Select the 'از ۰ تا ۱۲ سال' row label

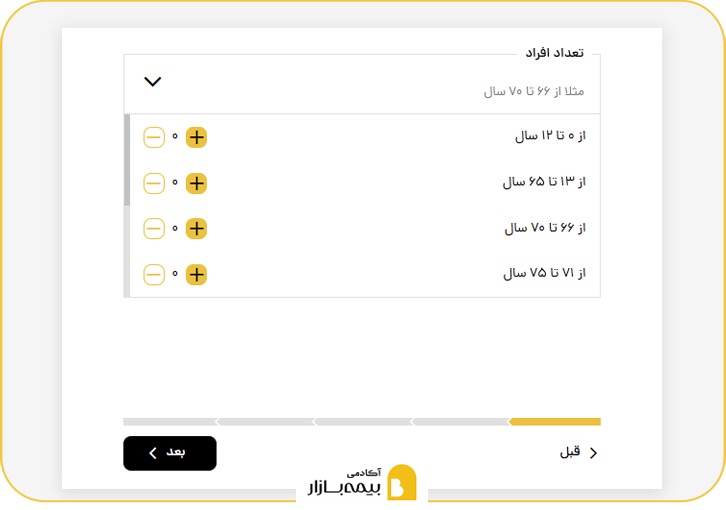[549, 136]
